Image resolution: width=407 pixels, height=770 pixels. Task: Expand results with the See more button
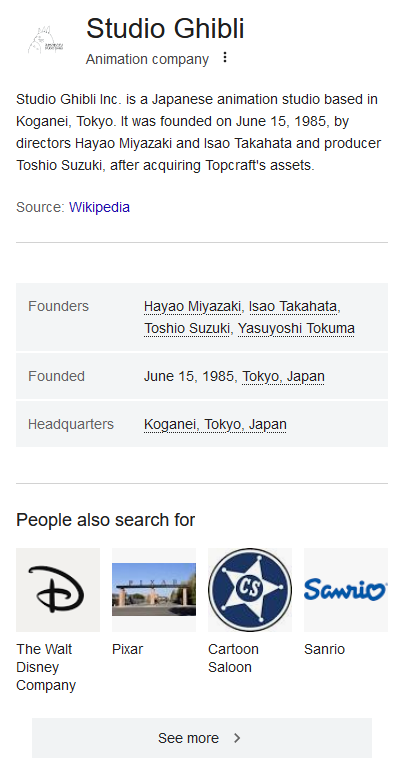click(x=202, y=738)
